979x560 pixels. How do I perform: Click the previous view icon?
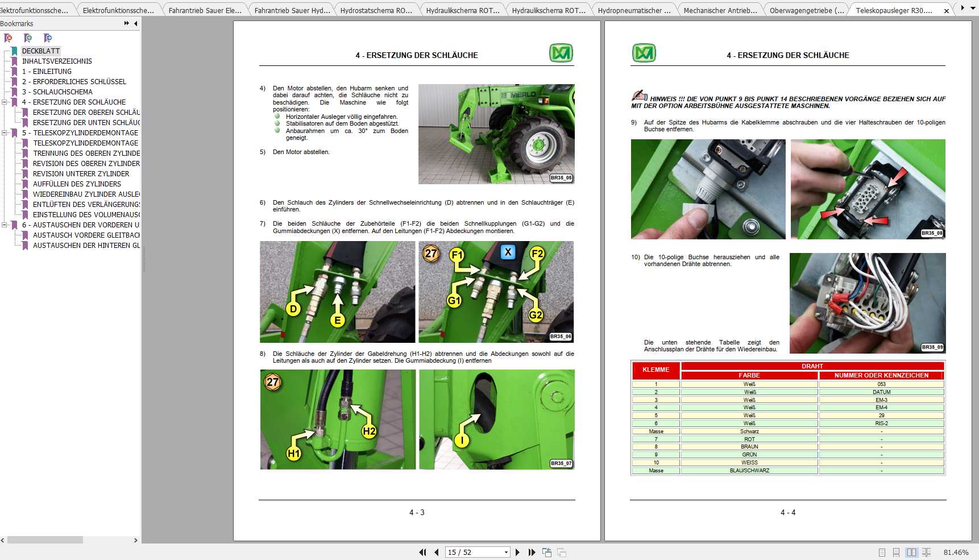pos(547,552)
